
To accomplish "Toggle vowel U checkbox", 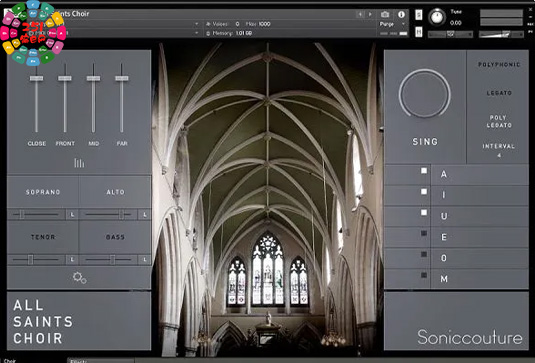I will [x=424, y=213].
